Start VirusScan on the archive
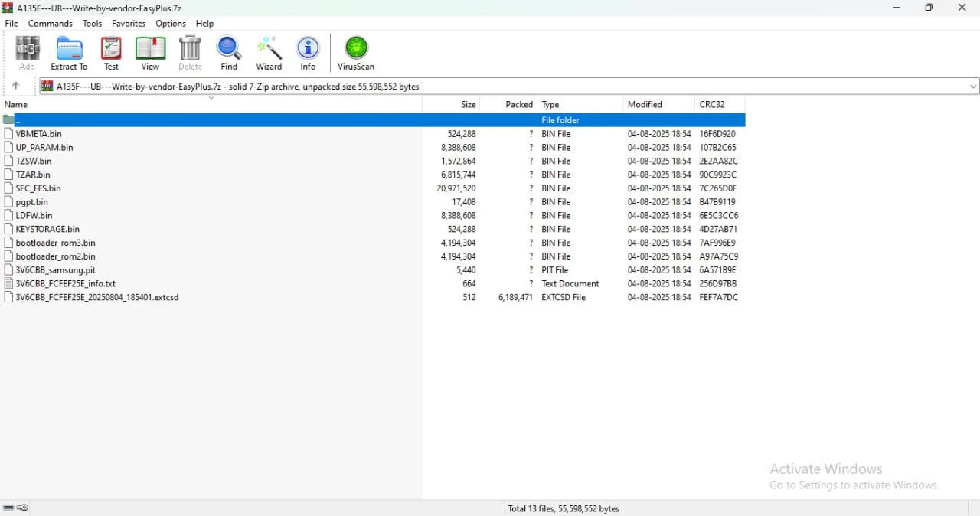The width and height of the screenshot is (980, 516). click(356, 53)
